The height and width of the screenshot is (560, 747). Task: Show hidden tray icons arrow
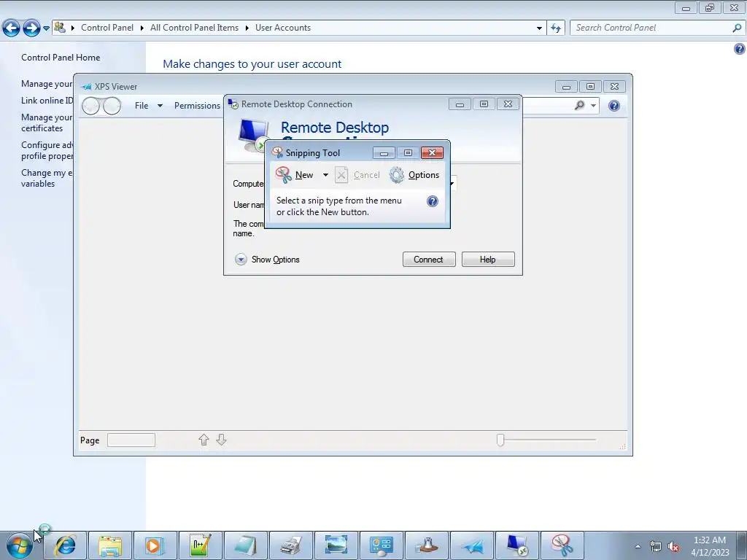[x=638, y=546]
